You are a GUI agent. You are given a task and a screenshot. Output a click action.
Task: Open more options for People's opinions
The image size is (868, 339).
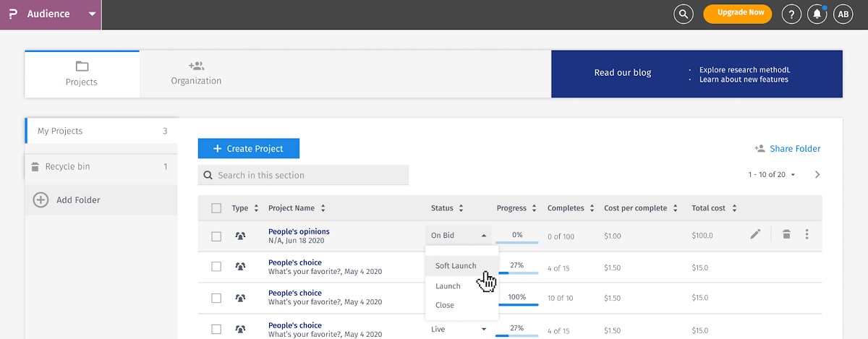tap(807, 234)
